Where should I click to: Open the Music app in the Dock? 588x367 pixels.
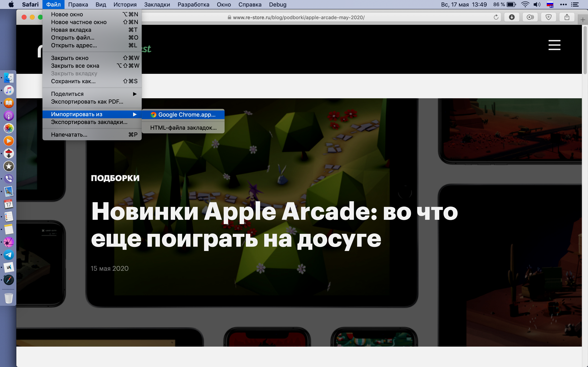[x=9, y=90]
